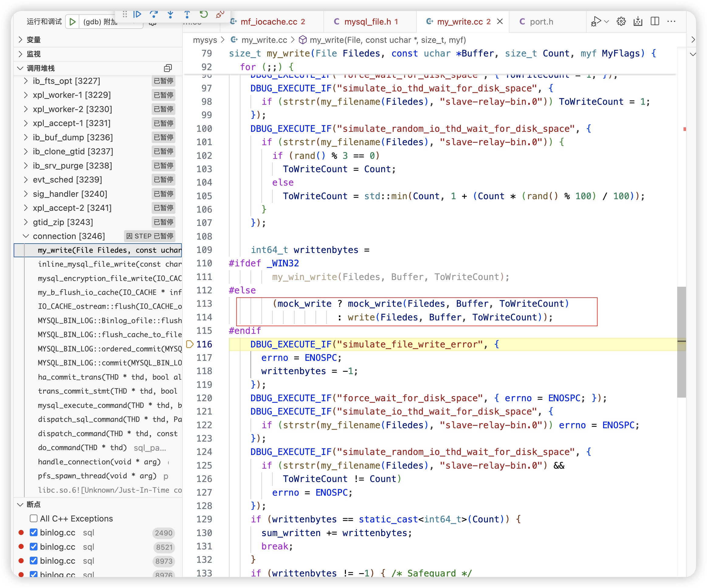Click the Split Editor icon
This screenshot has width=707, height=588.
click(x=654, y=22)
